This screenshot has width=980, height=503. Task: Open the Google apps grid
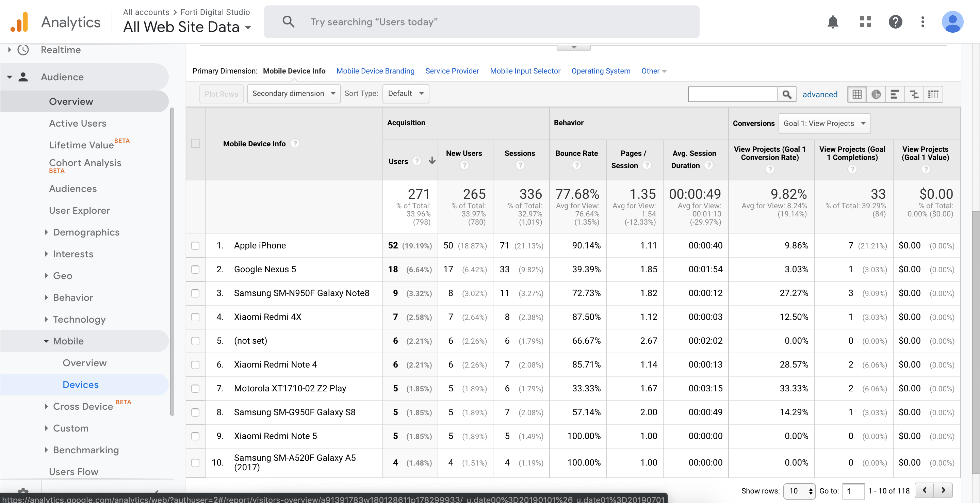865,22
